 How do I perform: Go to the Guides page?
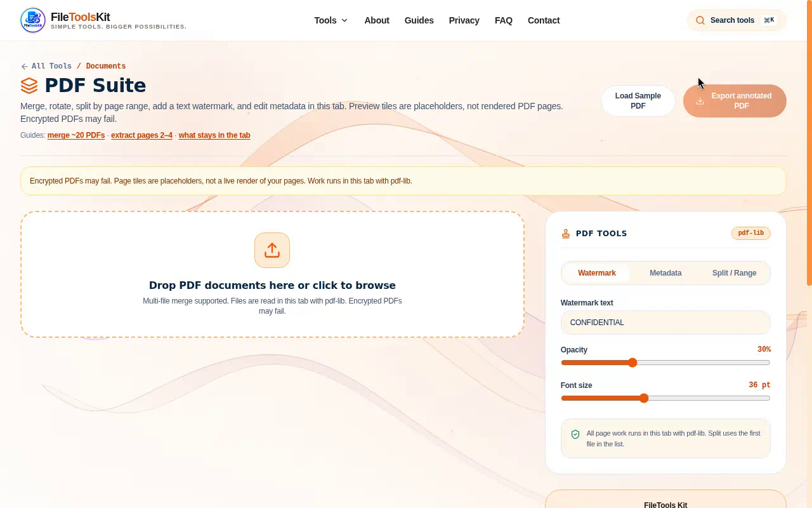pyautogui.click(x=419, y=20)
